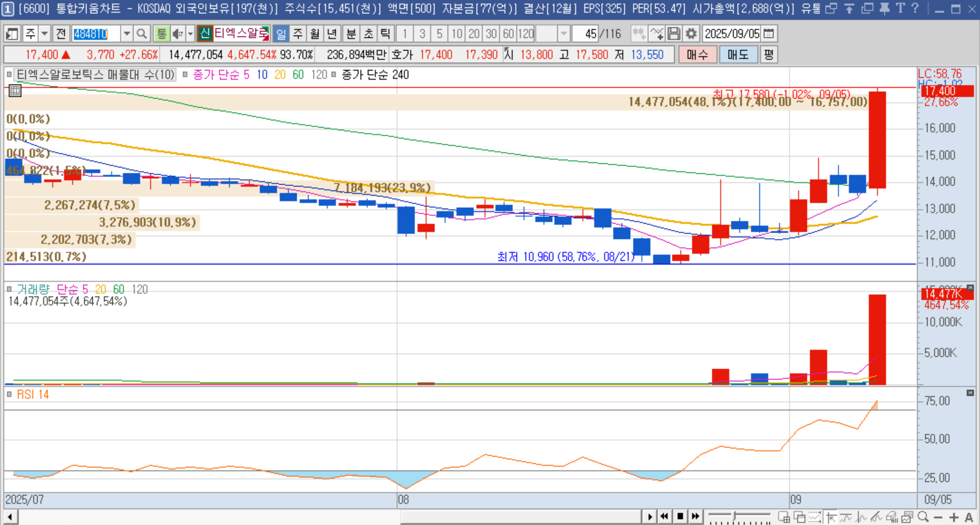Click the plus zoom-in icon at bottom

pos(954,517)
